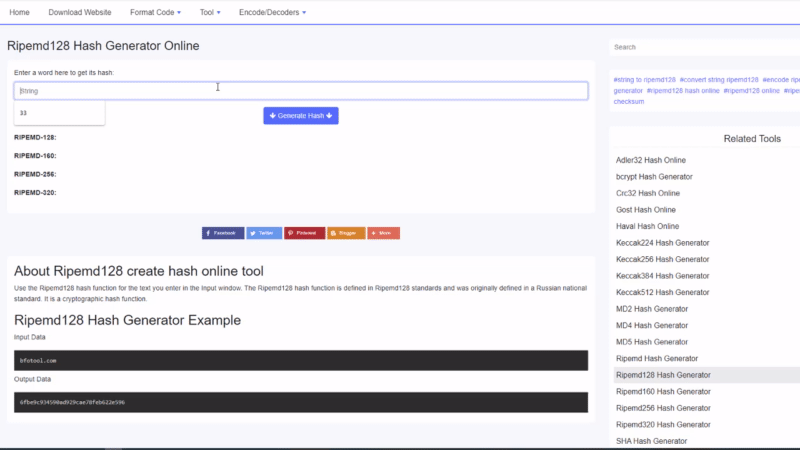Viewport: 800px width, 450px height.
Task: Share page via Blogger button
Action: 345,233
